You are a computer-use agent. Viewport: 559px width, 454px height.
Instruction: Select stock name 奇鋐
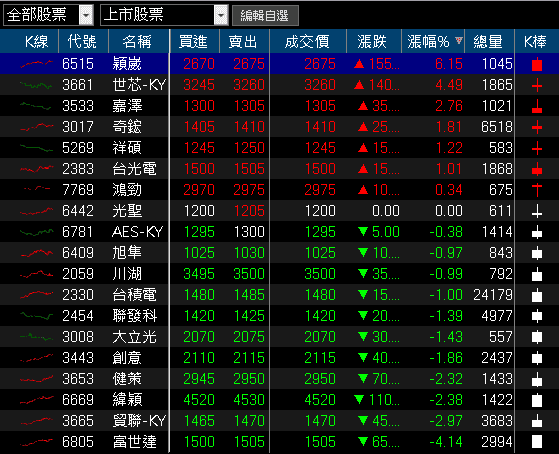[127, 127]
